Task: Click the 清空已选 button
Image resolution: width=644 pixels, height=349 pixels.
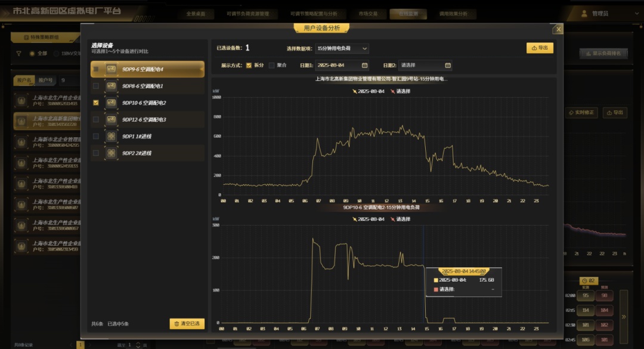Action: (187, 324)
